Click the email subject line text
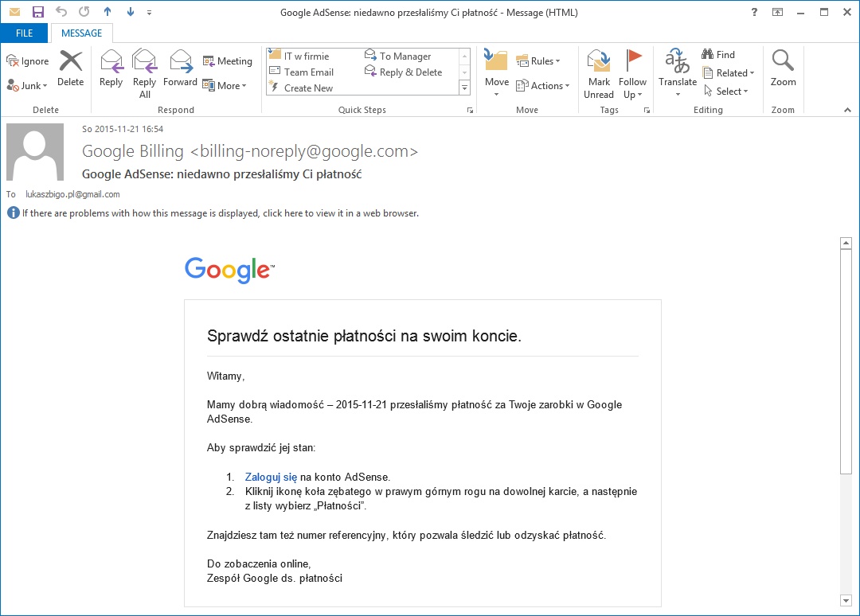 pos(221,174)
